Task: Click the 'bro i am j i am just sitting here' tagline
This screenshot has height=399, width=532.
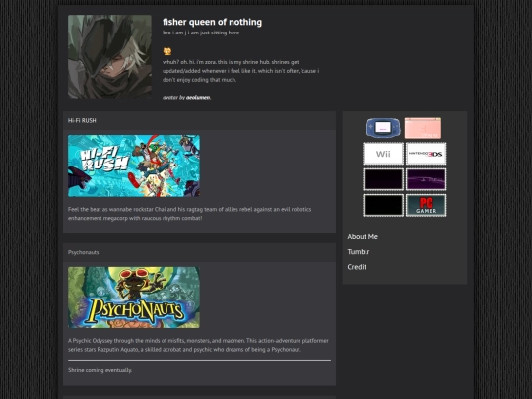Action: [x=201, y=33]
